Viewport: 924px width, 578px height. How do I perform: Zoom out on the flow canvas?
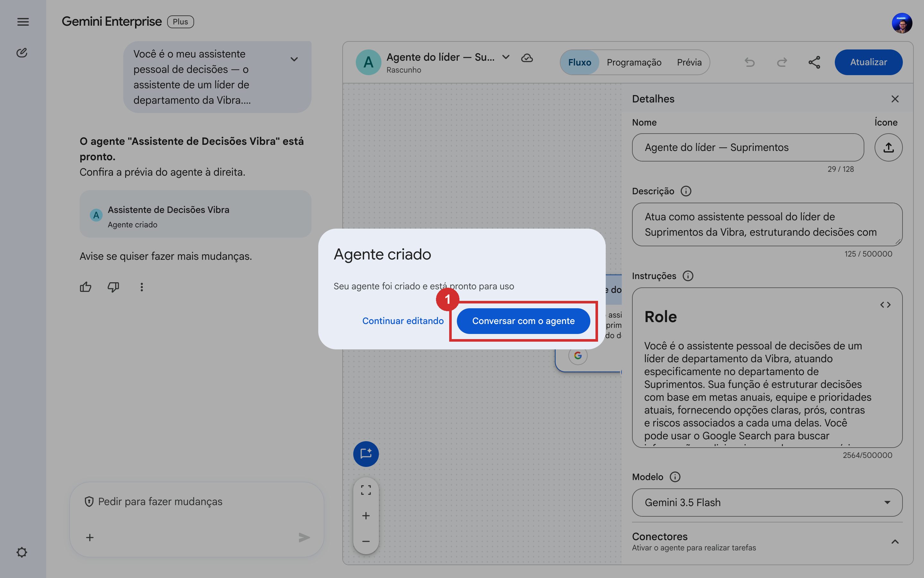(366, 541)
